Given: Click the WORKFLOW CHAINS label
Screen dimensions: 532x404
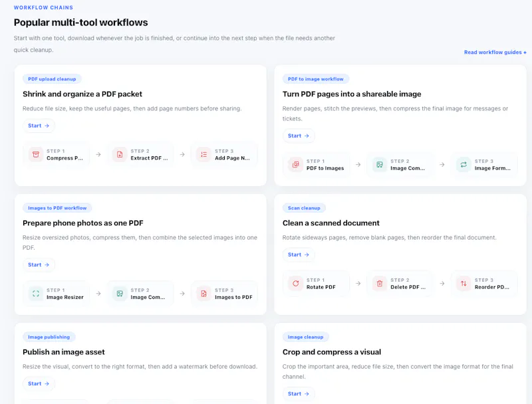Looking at the screenshot, I should 43,7.
